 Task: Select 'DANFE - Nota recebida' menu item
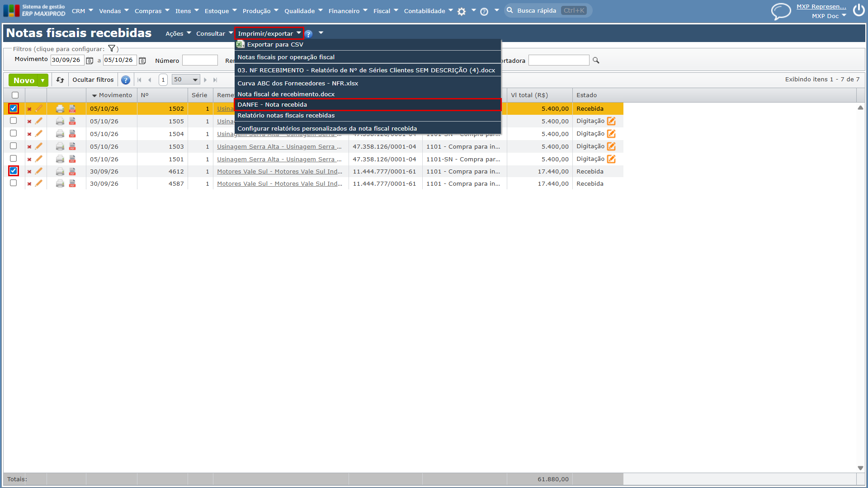pos(368,105)
